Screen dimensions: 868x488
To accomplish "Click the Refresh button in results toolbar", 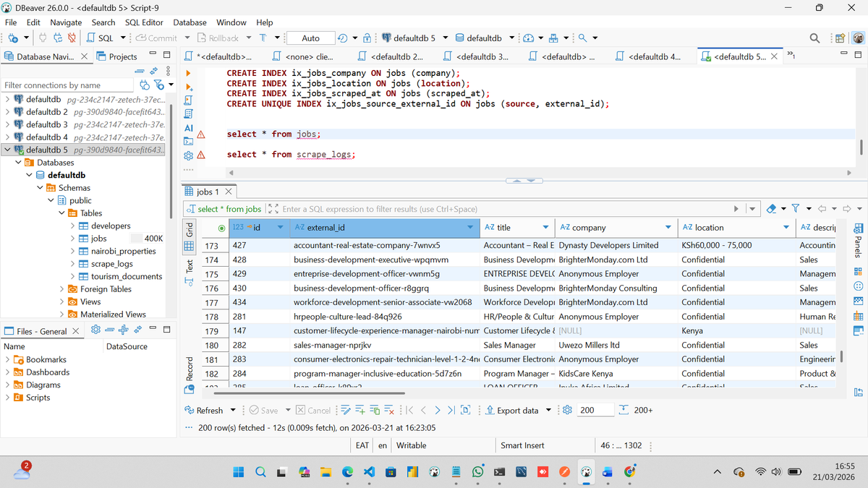I will click(204, 410).
